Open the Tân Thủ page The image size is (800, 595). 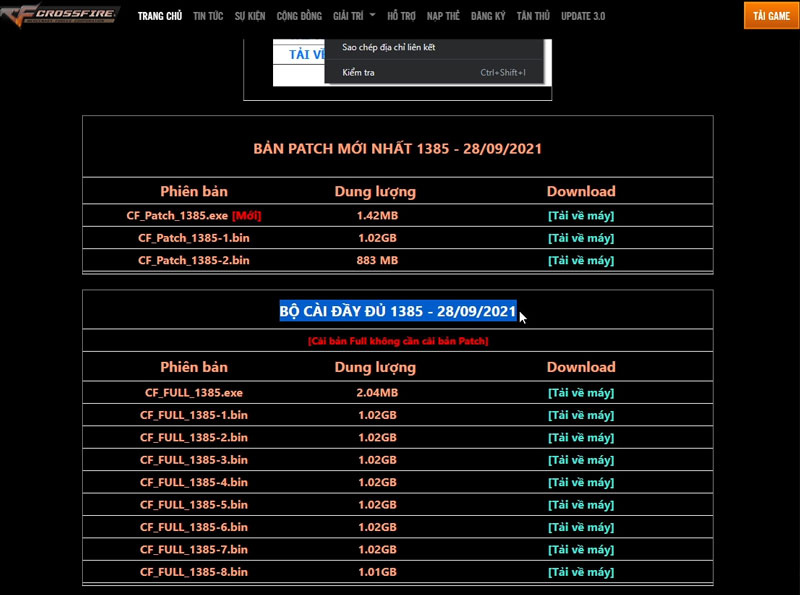tap(532, 16)
